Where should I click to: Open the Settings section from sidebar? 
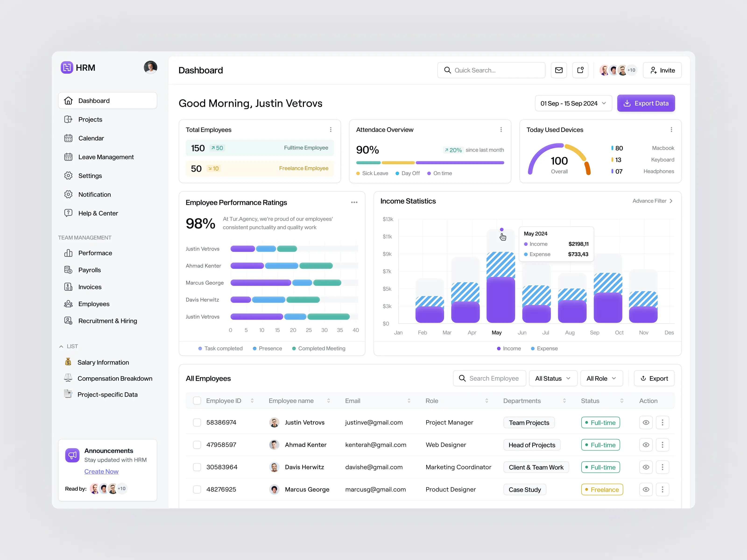[x=90, y=175]
